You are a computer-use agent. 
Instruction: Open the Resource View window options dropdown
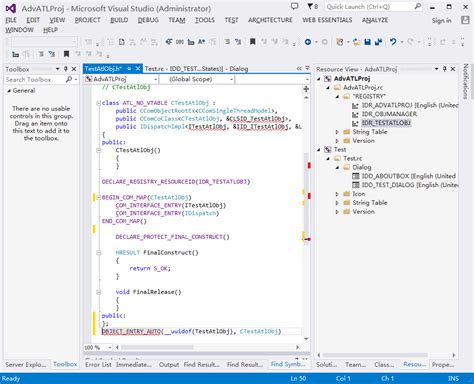[436, 69]
